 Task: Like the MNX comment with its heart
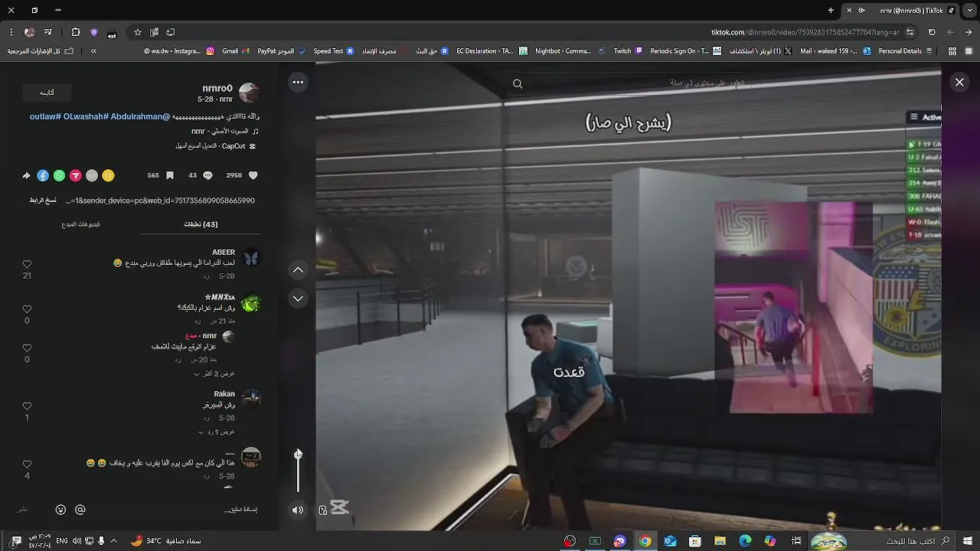pos(27,309)
